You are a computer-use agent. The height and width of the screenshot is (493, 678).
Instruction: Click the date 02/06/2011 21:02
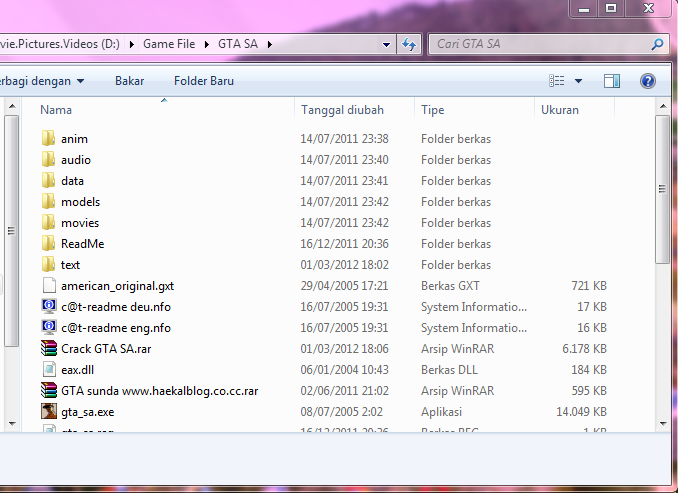click(345, 391)
